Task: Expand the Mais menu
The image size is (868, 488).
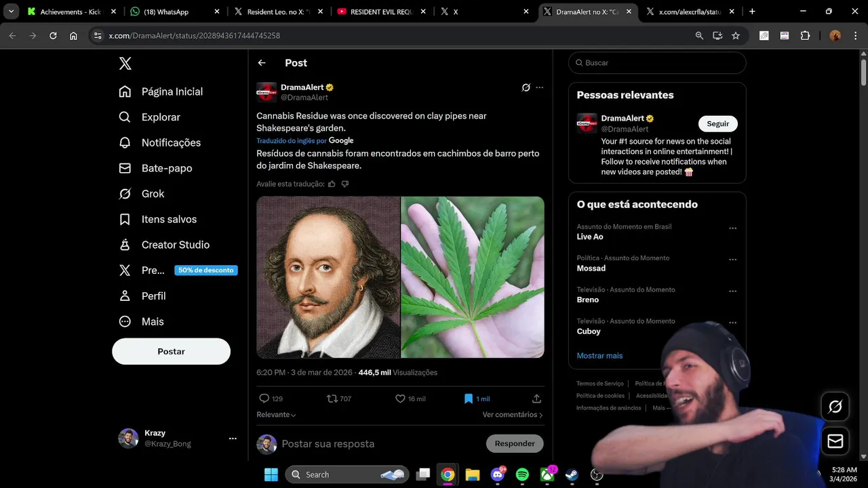Action: pos(141,322)
